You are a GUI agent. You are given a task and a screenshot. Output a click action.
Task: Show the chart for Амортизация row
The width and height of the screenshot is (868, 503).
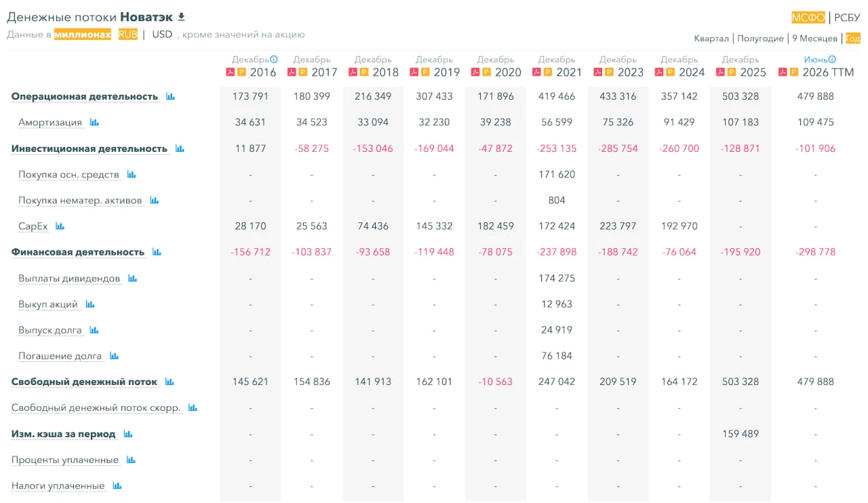94,123
